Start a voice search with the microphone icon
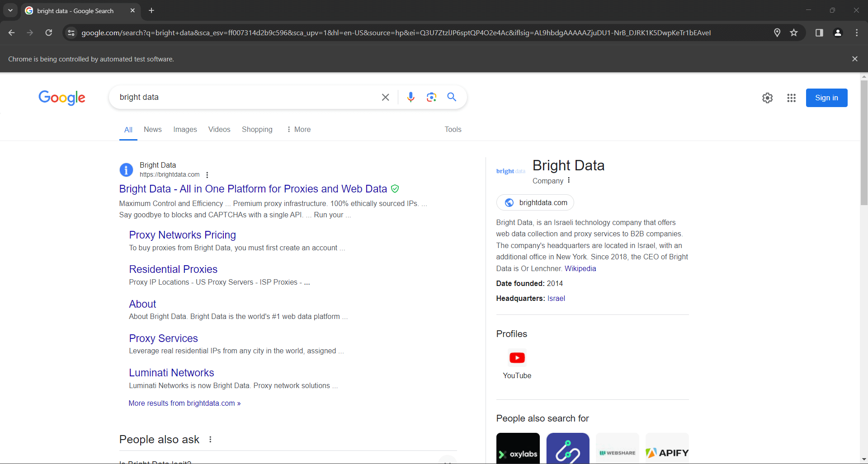This screenshot has height=464, width=868. click(411, 97)
